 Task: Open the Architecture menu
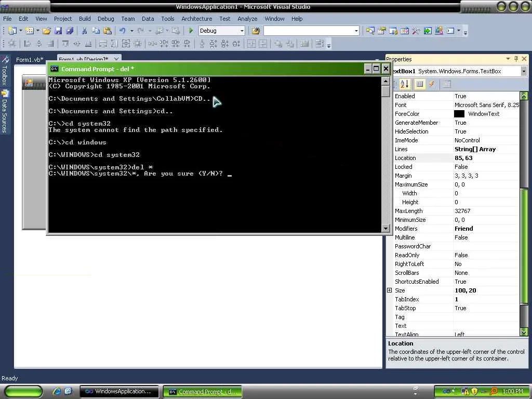[x=197, y=19]
